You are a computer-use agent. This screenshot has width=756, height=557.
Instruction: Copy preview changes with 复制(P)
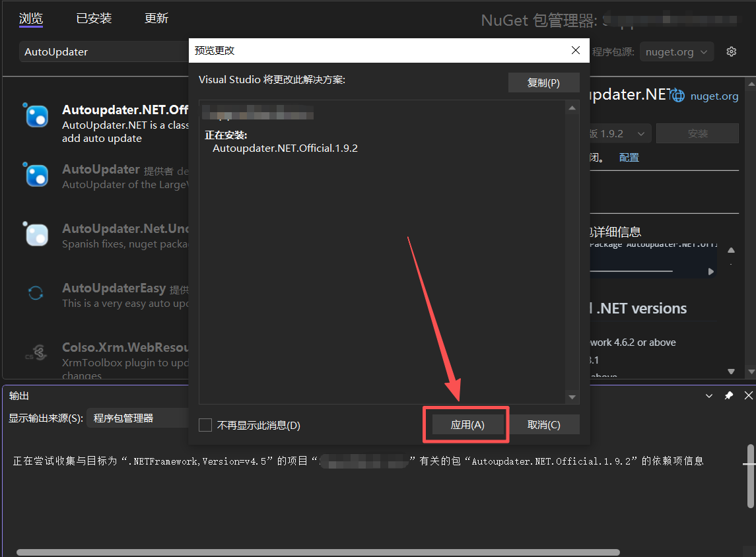[x=543, y=82]
